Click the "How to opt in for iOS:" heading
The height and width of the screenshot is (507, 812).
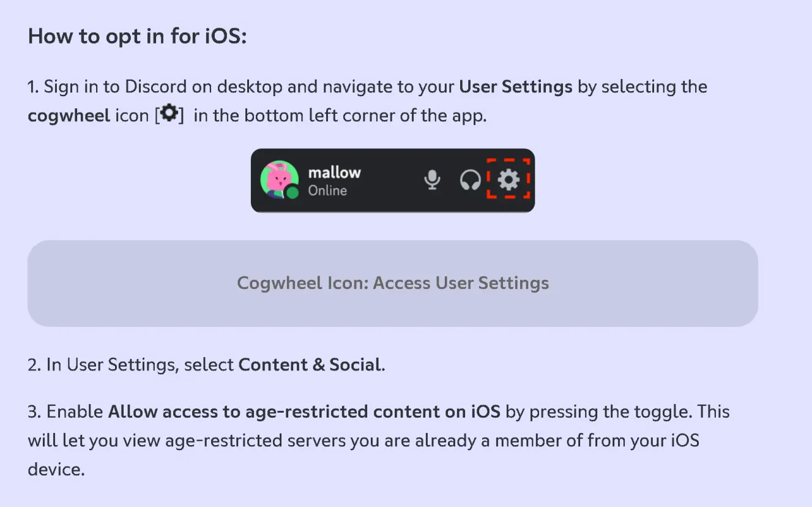[x=137, y=36]
